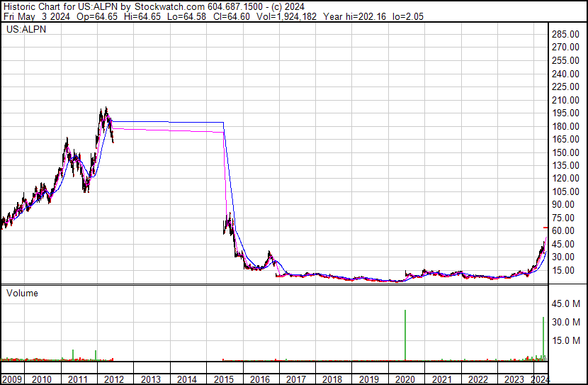Click the 45.0 M volume axis label
Screen dimensions: 588x385
pos(566,304)
